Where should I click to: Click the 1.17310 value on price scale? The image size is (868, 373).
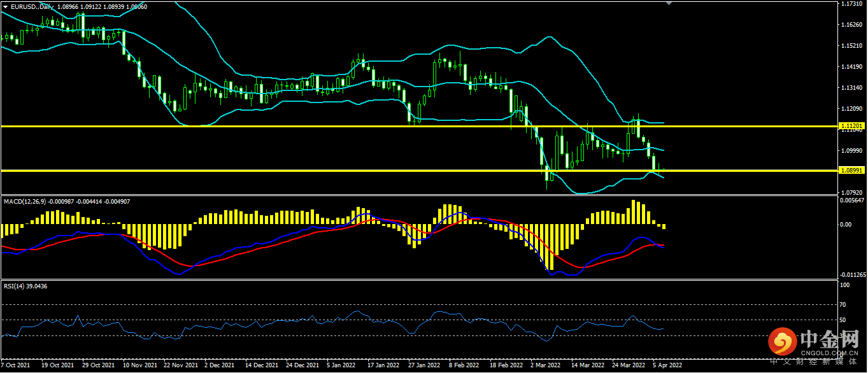(x=851, y=4)
